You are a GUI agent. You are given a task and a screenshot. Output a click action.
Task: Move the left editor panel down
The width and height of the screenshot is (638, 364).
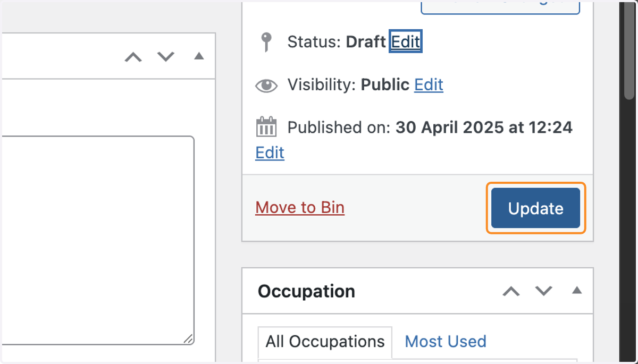click(166, 56)
